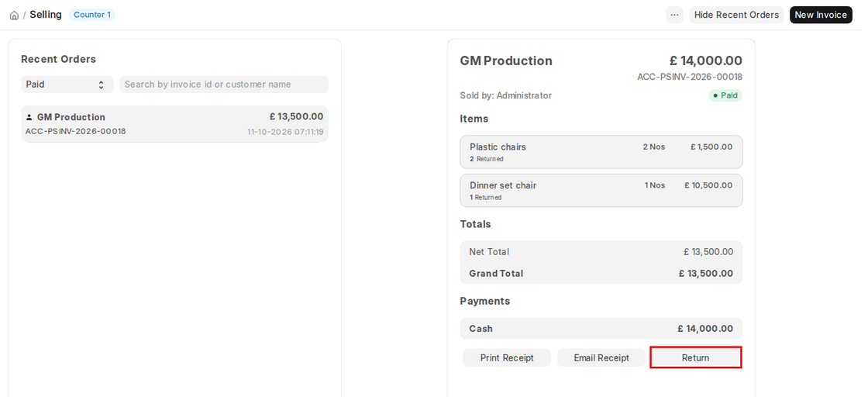The image size is (868, 397).
Task: Click the Items section heading
Action: [x=474, y=119]
